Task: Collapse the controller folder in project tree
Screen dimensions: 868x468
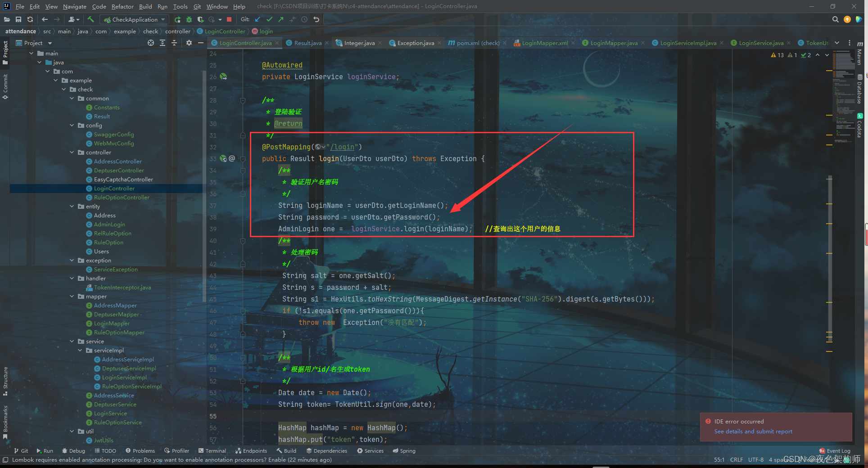Action: [x=72, y=153]
